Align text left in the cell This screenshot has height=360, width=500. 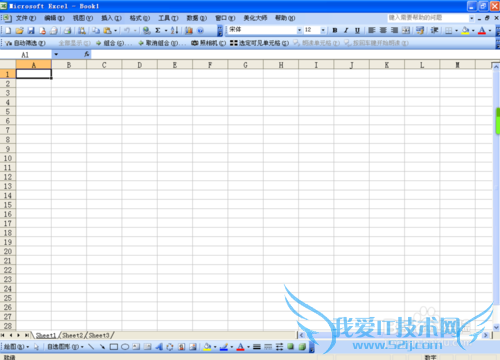click(x=372, y=30)
